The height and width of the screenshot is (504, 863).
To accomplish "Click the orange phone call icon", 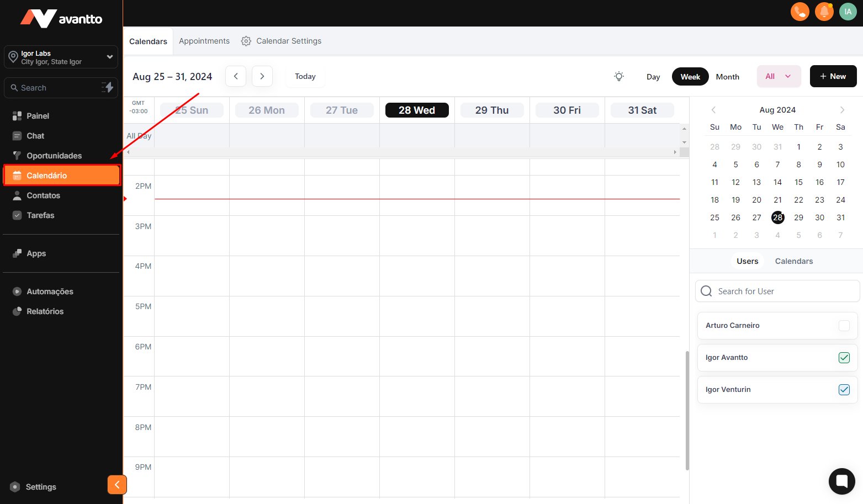I will (x=800, y=12).
